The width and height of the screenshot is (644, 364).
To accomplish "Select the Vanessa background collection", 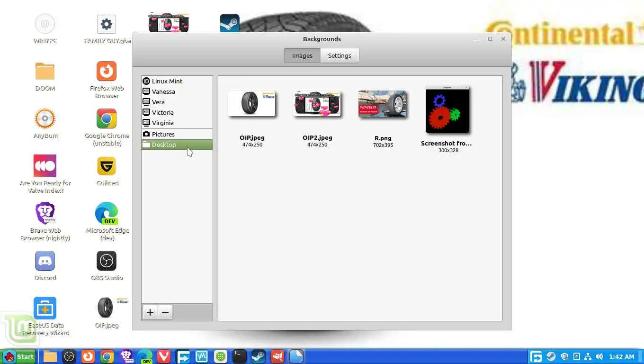I will click(177, 91).
